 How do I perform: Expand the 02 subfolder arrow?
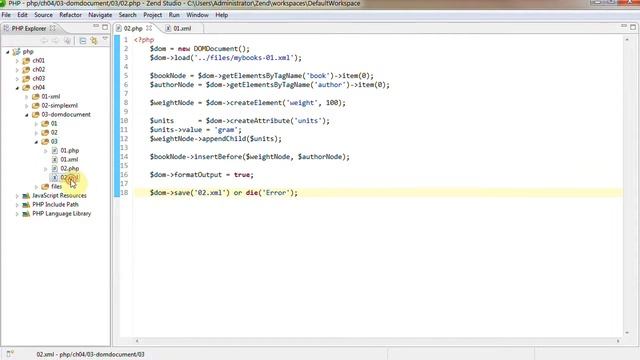(x=36, y=133)
